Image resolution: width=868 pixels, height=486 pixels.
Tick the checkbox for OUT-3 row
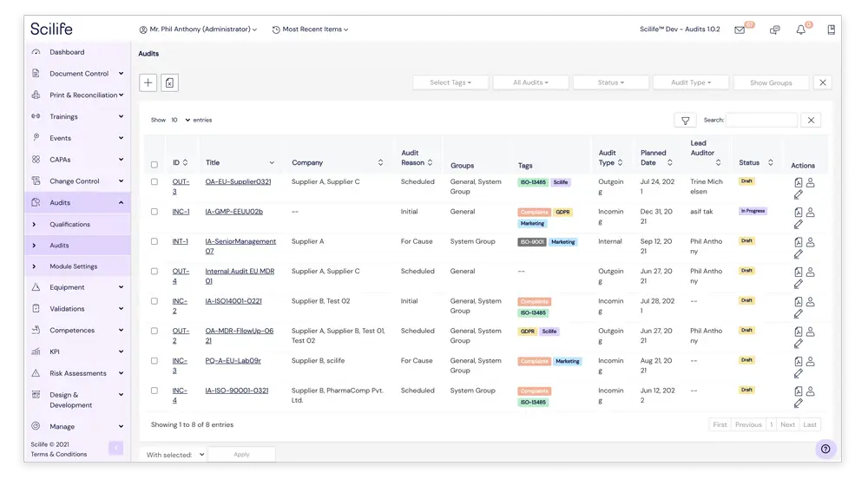point(155,181)
